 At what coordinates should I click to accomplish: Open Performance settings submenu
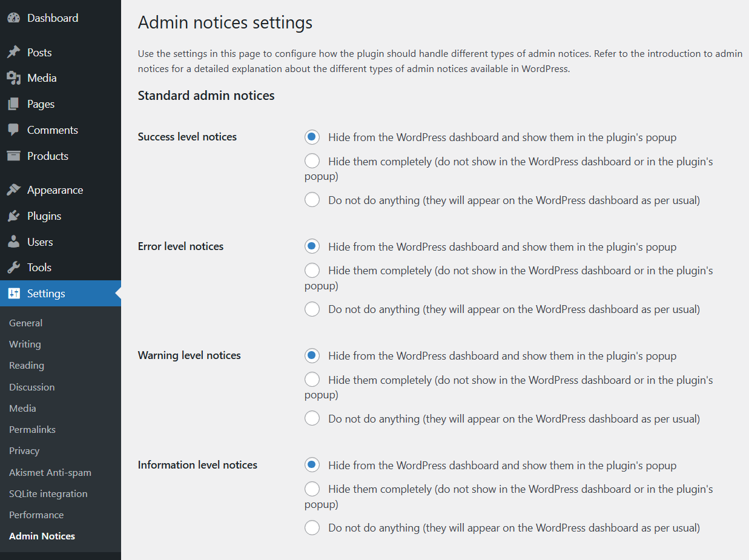pos(36,515)
